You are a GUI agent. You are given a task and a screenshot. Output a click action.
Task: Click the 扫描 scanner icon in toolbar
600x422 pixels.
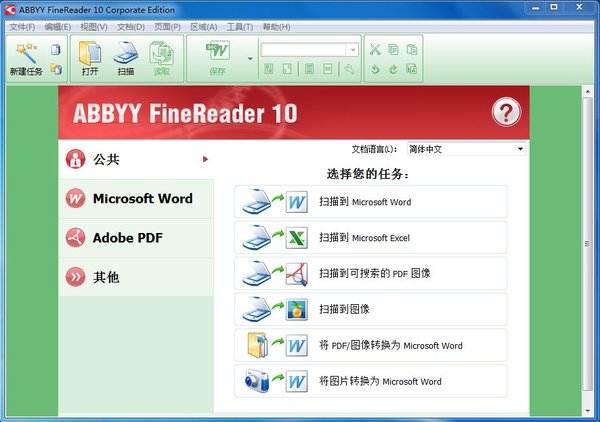point(126,53)
